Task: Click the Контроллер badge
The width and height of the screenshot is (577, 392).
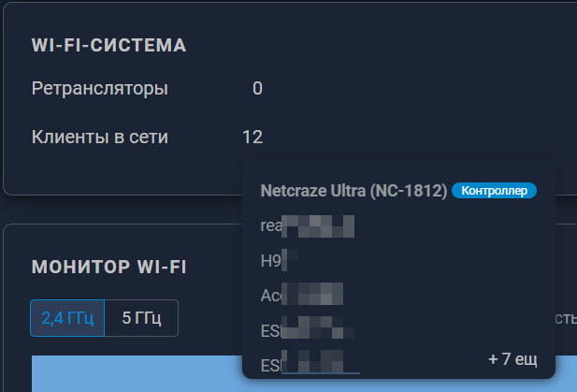Action: click(495, 191)
